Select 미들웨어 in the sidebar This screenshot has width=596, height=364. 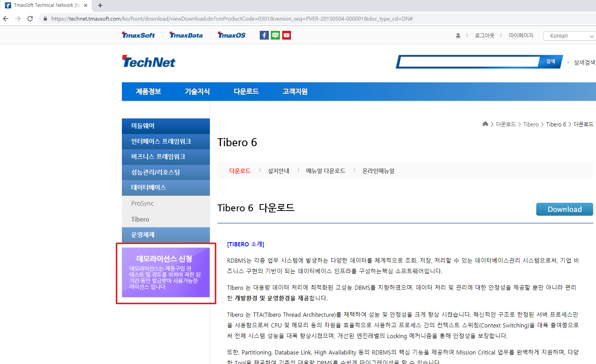pos(166,126)
